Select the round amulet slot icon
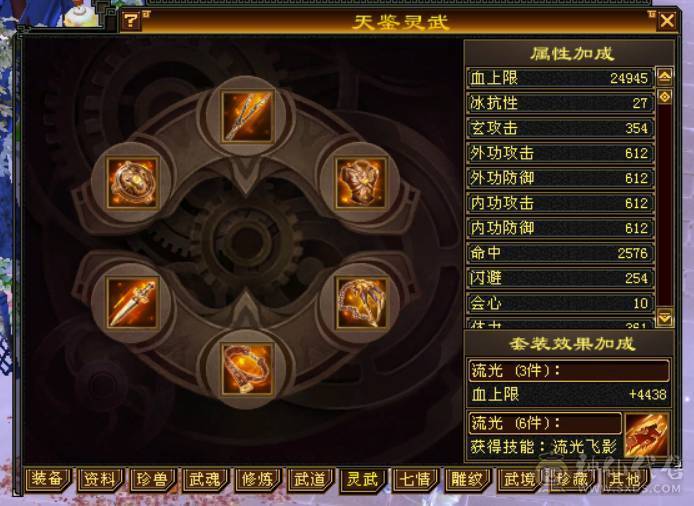Image resolution: width=694 pixels, height=506 pixels. click(x=132, y=183)
